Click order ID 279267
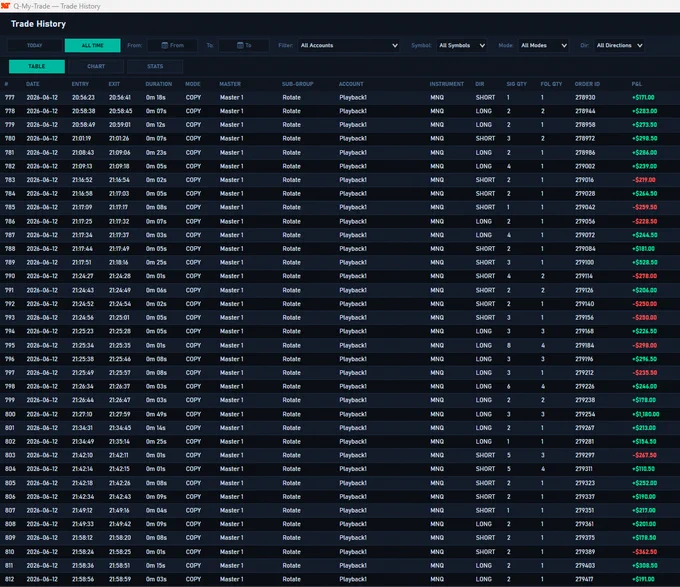 585,428
